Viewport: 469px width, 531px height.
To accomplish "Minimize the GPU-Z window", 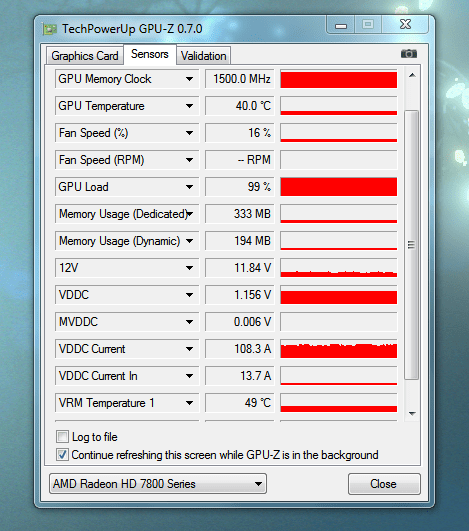I will pos(341,25).
